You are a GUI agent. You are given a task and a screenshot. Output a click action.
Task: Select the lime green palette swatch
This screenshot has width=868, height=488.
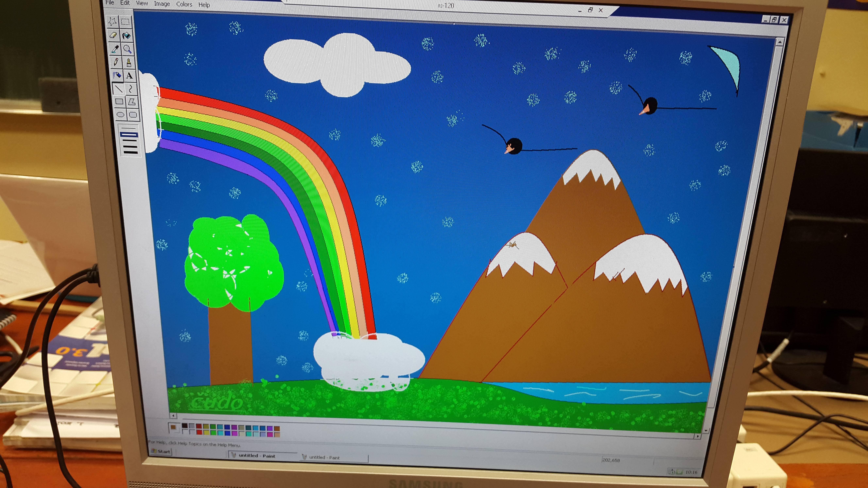pyautogui.click(x=214, y=433)
